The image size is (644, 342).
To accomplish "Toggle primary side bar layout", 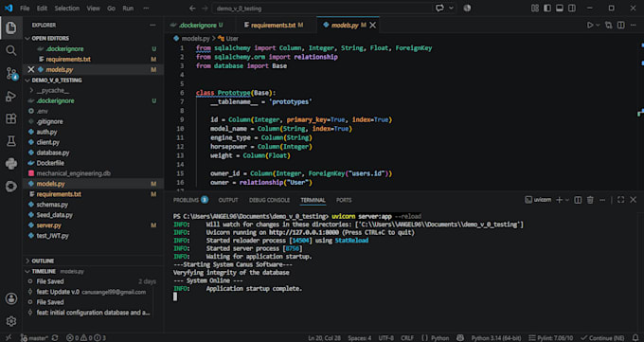I will (547, 9).
